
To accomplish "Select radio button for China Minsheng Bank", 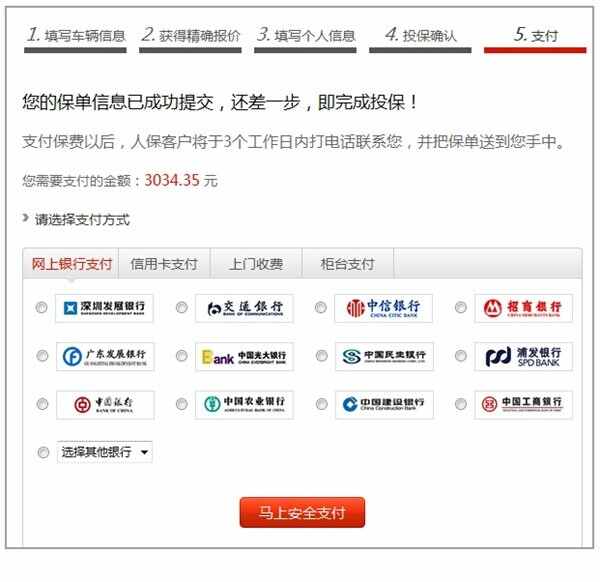I will tap(322, 356).
